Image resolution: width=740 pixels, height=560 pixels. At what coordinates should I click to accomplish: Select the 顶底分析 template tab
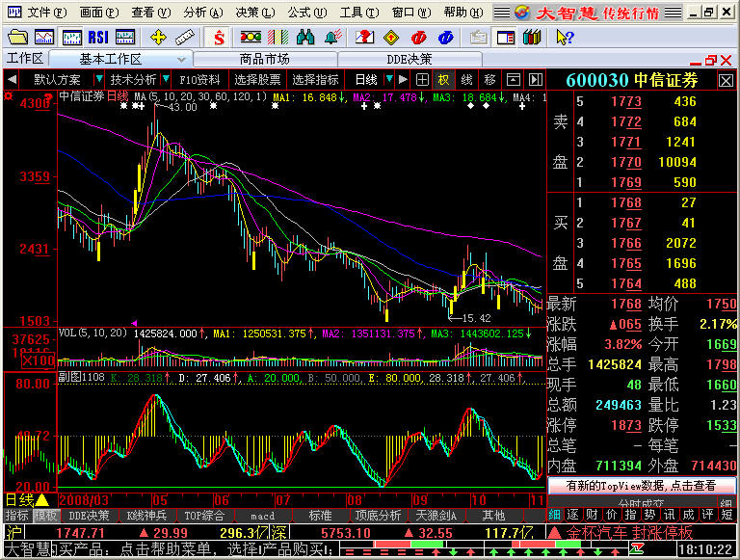[378, 516]
